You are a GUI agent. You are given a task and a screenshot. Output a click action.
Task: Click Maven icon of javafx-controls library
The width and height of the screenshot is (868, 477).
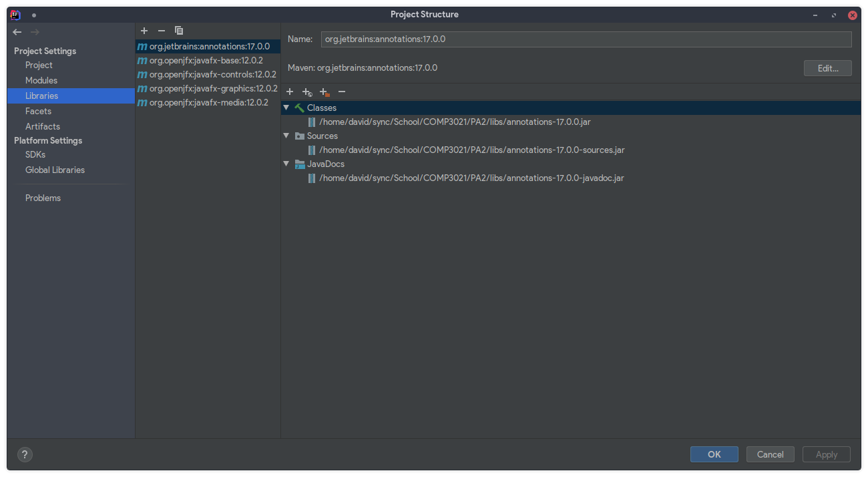(142, 74)
